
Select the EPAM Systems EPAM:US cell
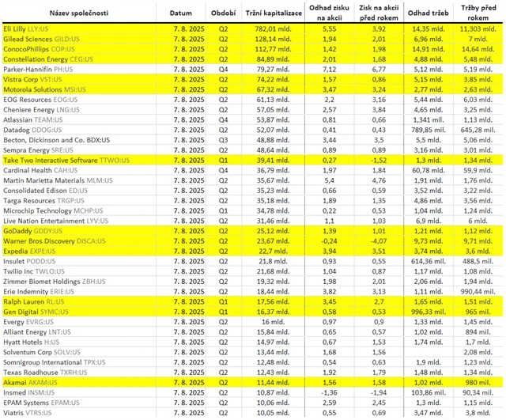(79, 403)
